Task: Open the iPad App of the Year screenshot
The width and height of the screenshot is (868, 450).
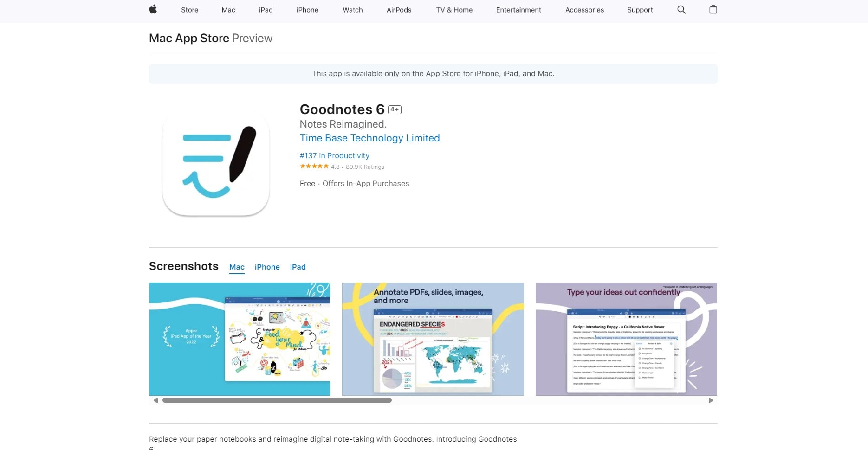Action: 240,339
